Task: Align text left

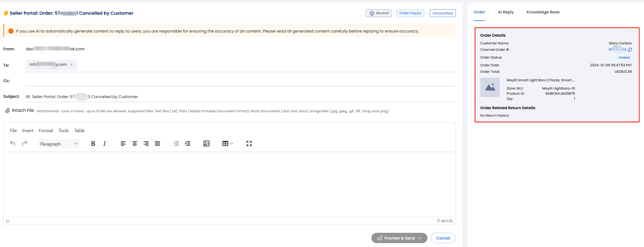Action: tap(123, 144)
